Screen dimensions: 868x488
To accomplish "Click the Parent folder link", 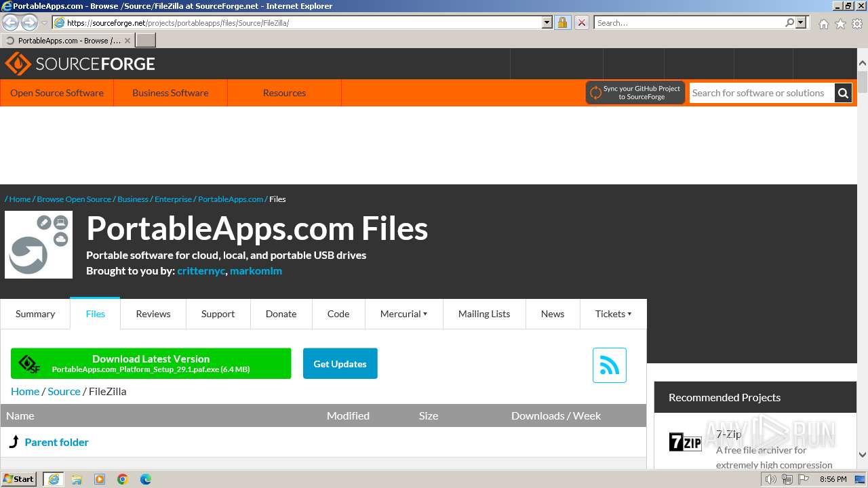I will 56,442.
